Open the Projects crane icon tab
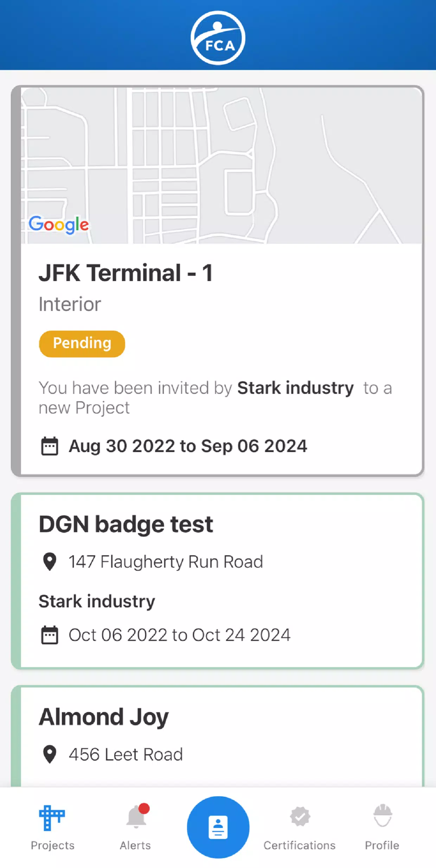Screen dimensions: 436x868 (x=52, y=817)
